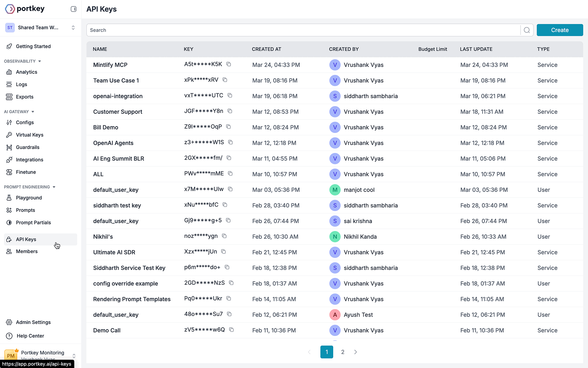Open Analytics from the sidebar
The height and width of the screenshot is (368, 588).
tap(26, 72)
